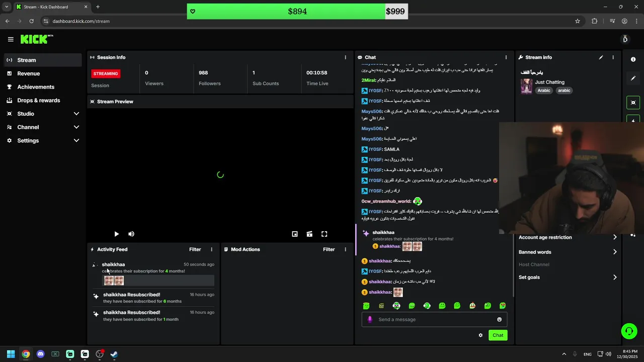This screenshot has width=644, height=362.
Task: Open Stream info options menu
Action: coord(613,57)
